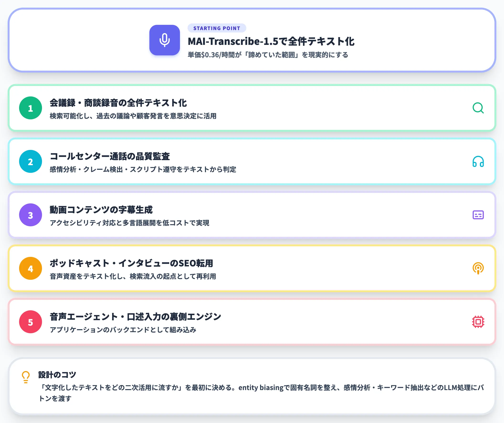This screenshot has height=423, width=504.
Task: Click the podcast broadcast icon on card 4
Action: coord(478,268)
